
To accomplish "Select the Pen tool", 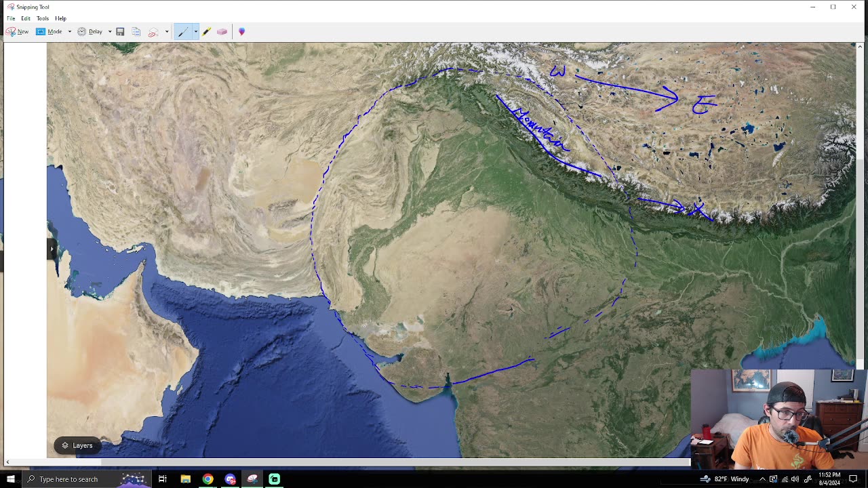I will [x=183, y=32].
